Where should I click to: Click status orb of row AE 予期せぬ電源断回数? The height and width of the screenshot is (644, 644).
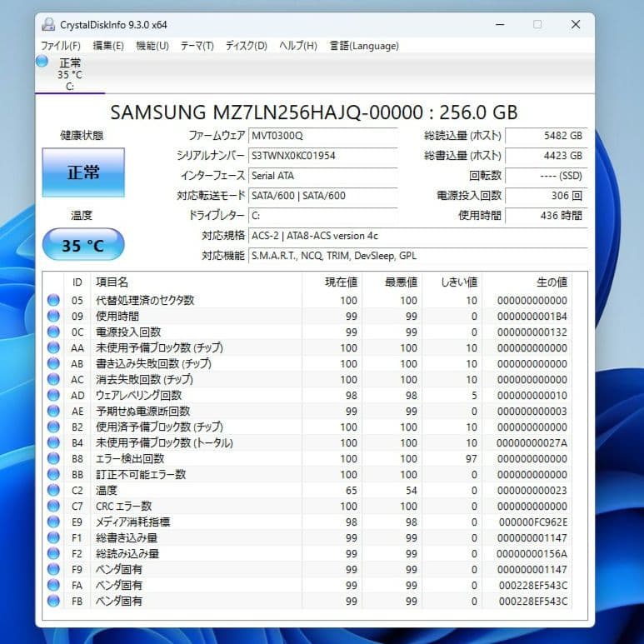click(x=53, y=411)
